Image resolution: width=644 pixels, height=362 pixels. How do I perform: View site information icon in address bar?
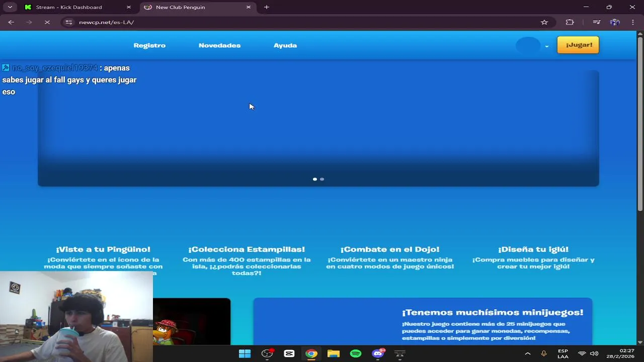(x=69, y=22)
